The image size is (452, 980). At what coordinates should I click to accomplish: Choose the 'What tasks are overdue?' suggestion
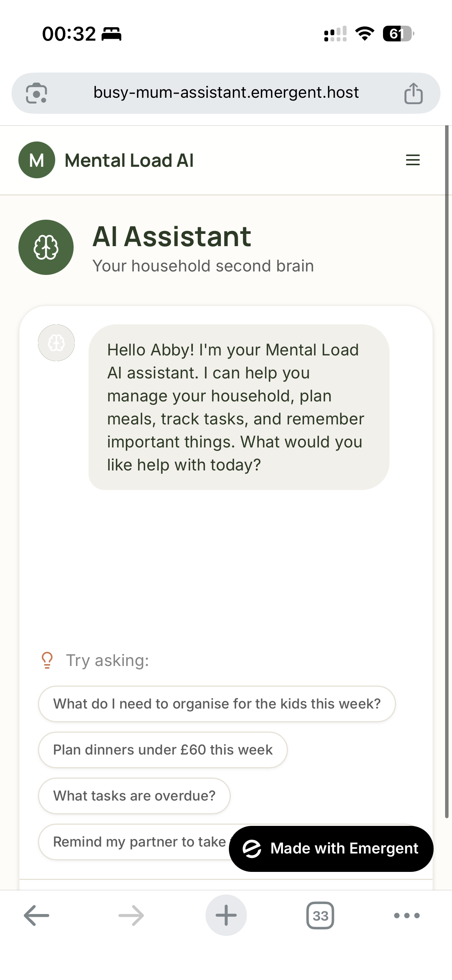click(134, 796)
